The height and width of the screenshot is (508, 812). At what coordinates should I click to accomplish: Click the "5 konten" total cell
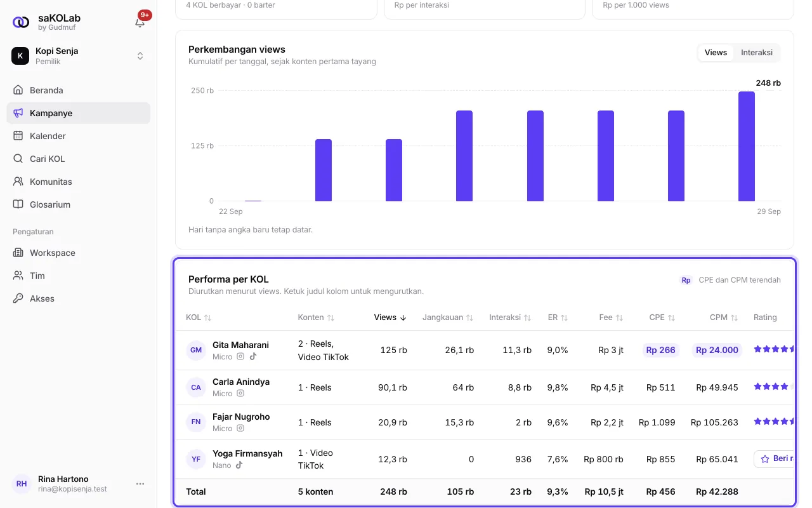pos(315,491)
